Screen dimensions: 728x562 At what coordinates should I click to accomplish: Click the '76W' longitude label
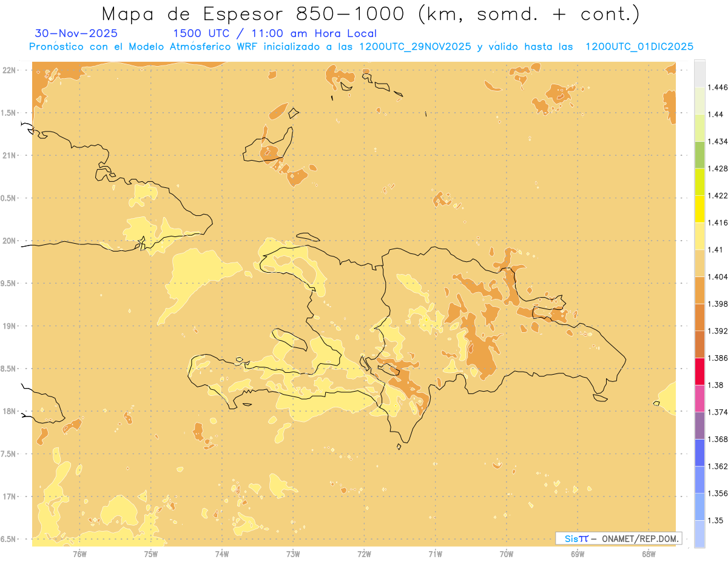click(x=79, y=554)
